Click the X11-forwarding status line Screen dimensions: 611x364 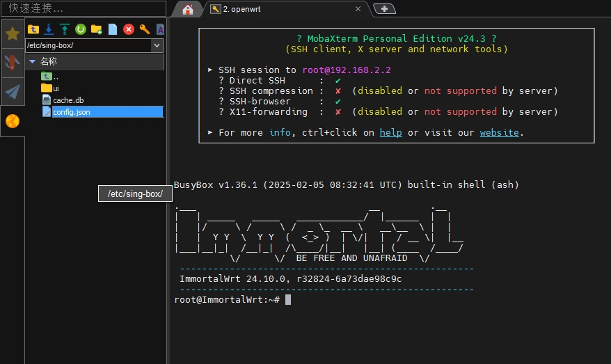[388, 112]
